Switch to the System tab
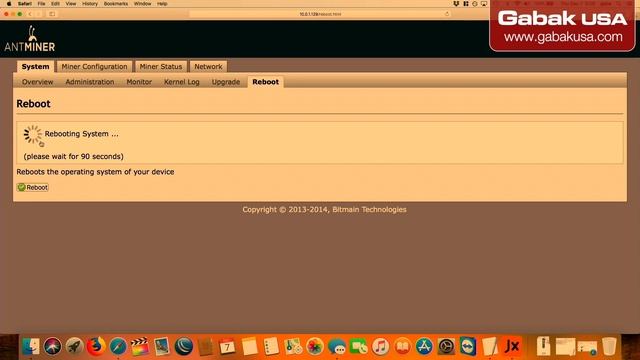 point(36,67)
